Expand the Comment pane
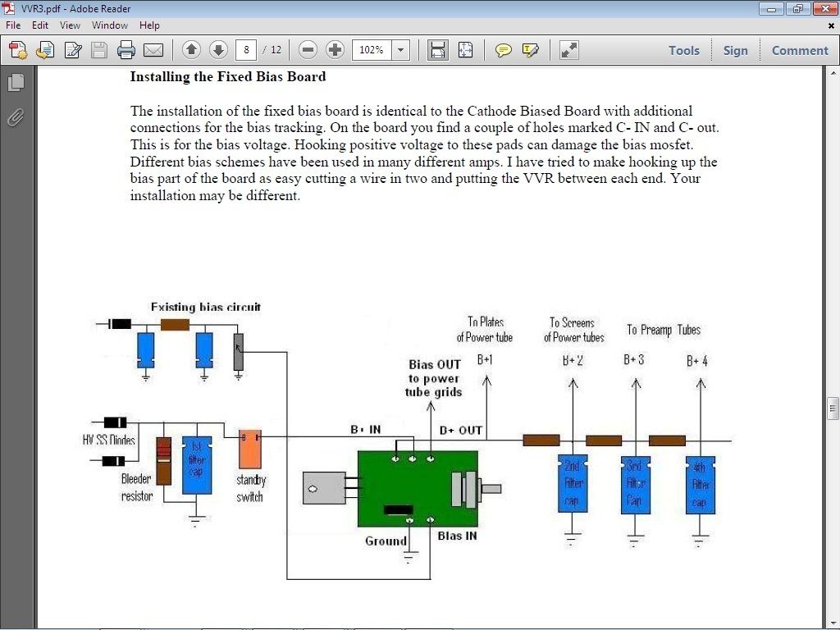The width and height of the screenshot is (840, 630). pos(800,50)
